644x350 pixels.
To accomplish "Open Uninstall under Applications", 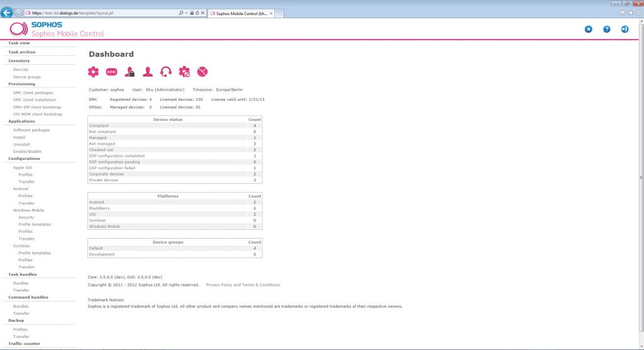I will (21, 144).
